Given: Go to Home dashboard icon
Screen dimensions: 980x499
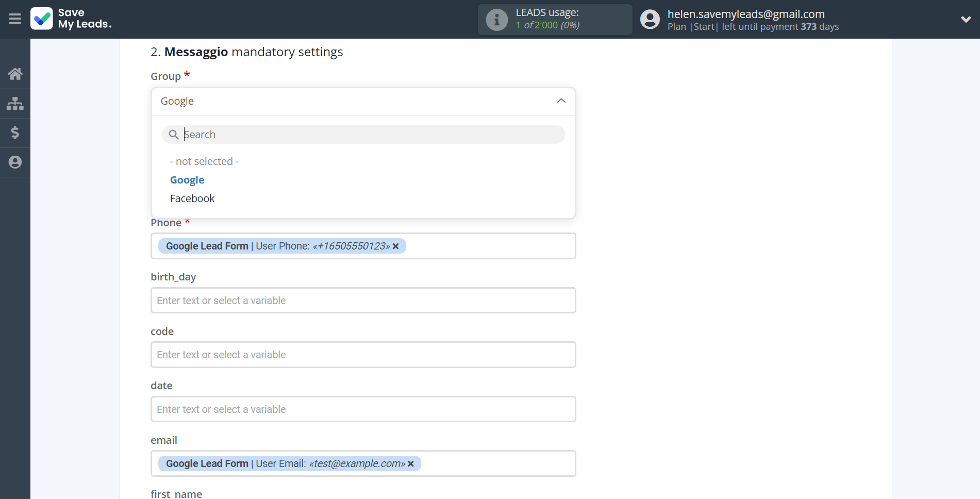Looking at the screenshot, I should pos(15,74).
